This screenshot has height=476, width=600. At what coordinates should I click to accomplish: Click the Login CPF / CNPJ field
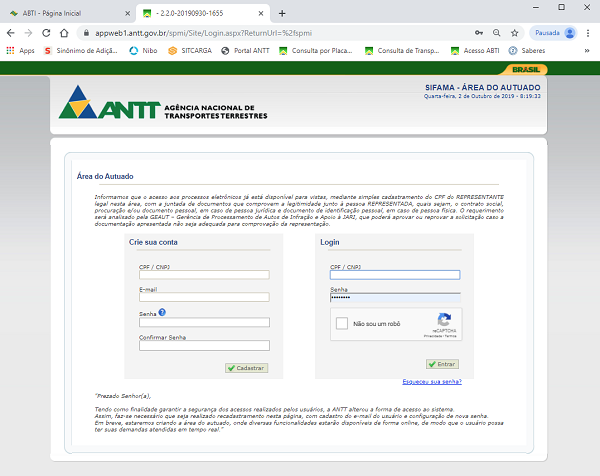pos(394,275)
